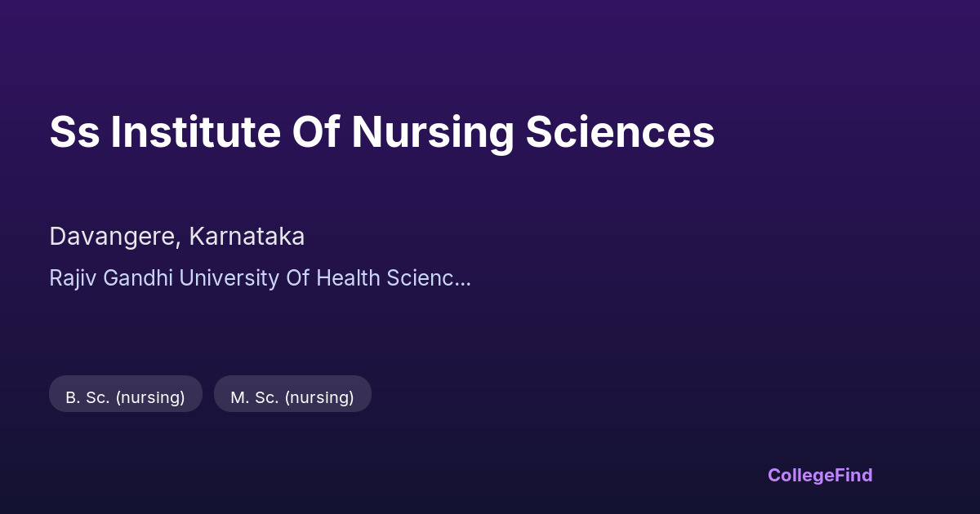Click "University" in the affiliation line
980x514 pixels.
click(229, 278)
